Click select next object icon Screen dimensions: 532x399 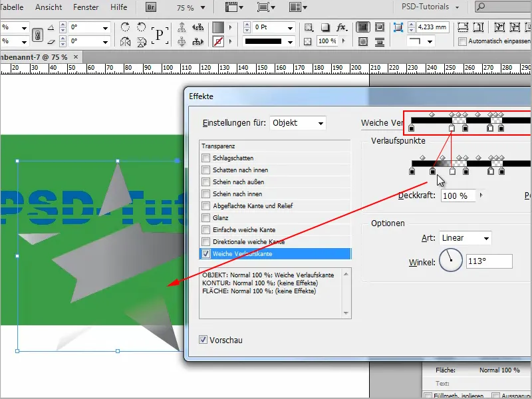click(x=198, y=42)
